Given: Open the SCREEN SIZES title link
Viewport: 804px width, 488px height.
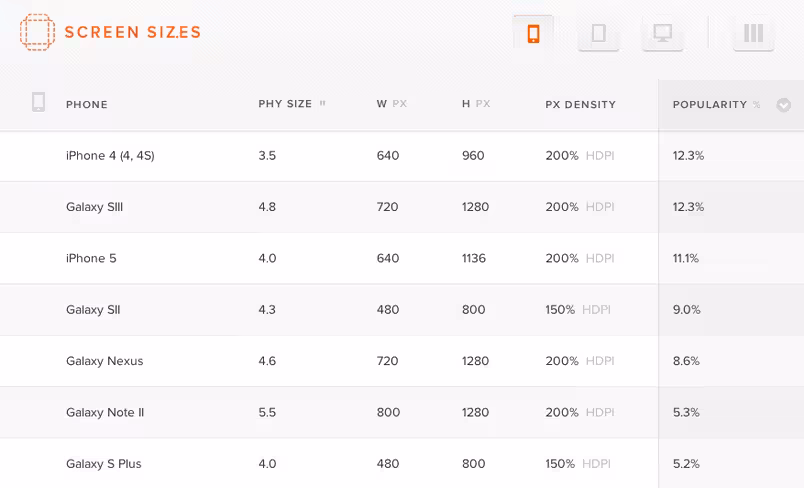Looking at the screenshot, I should (x=132, y=32).
